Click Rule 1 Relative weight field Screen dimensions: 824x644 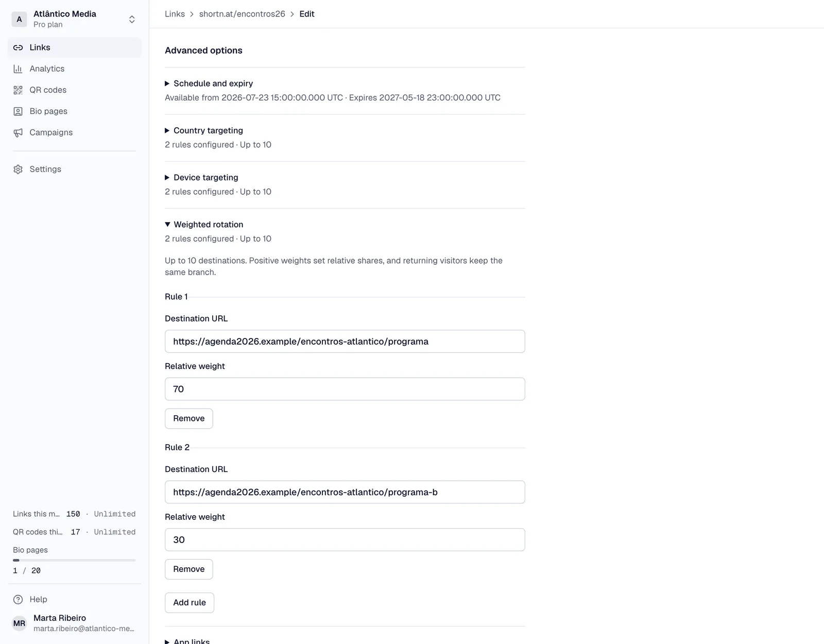pos(345,389)
